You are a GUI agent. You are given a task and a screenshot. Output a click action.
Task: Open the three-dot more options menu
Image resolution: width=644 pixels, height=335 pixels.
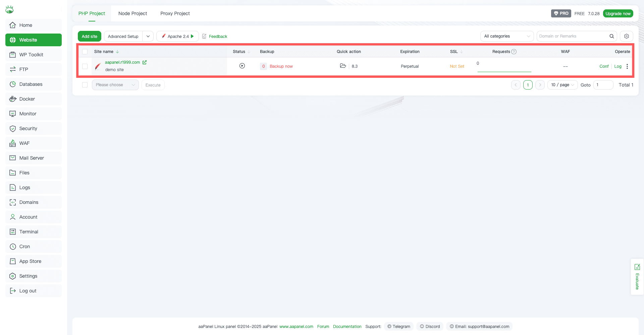click(627, 66)
